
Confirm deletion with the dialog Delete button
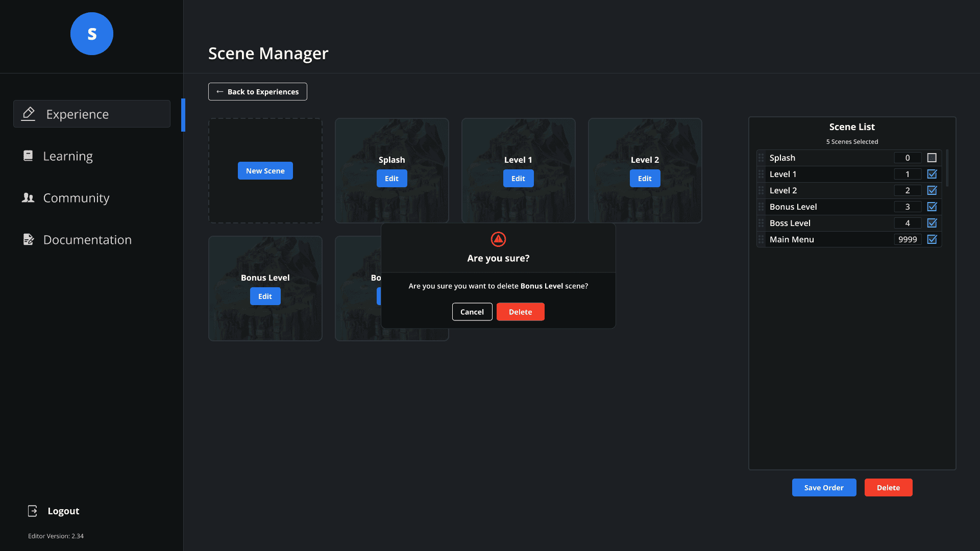pyautogui.click(x=520, y=312)
